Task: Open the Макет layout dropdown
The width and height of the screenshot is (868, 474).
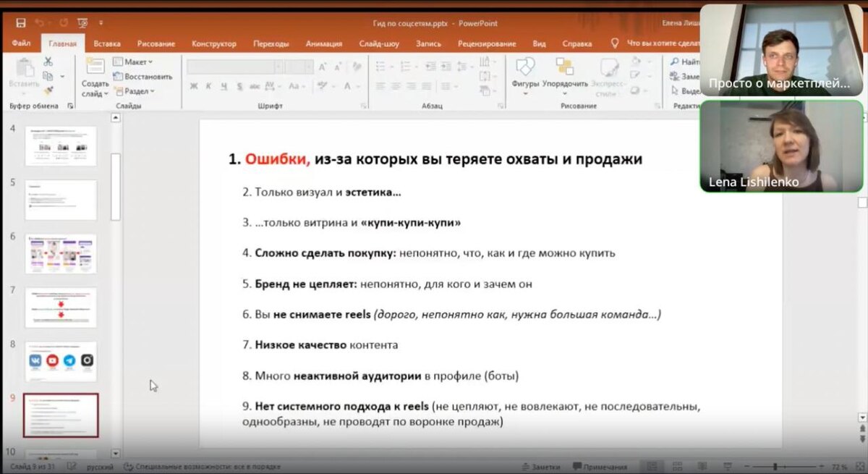Action: coord(133,62)
